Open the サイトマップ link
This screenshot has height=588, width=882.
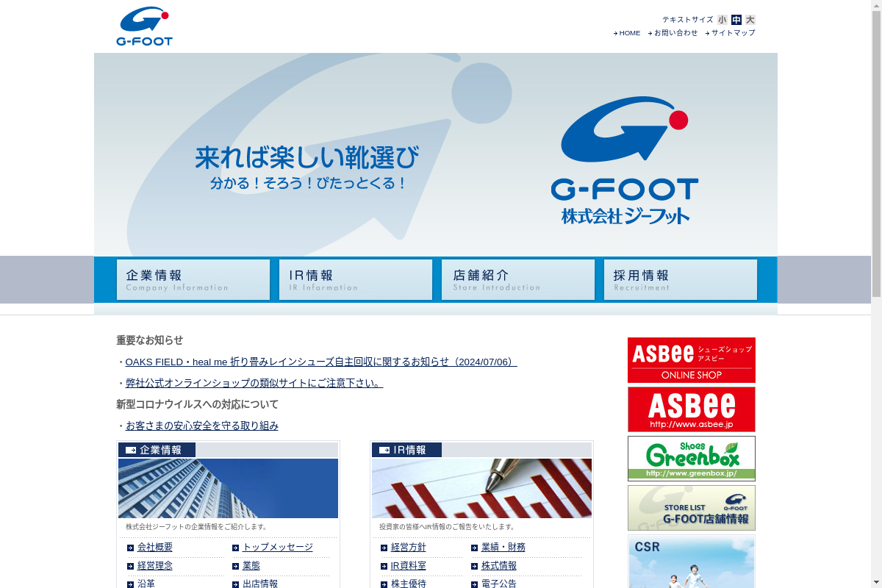[730, 33]
